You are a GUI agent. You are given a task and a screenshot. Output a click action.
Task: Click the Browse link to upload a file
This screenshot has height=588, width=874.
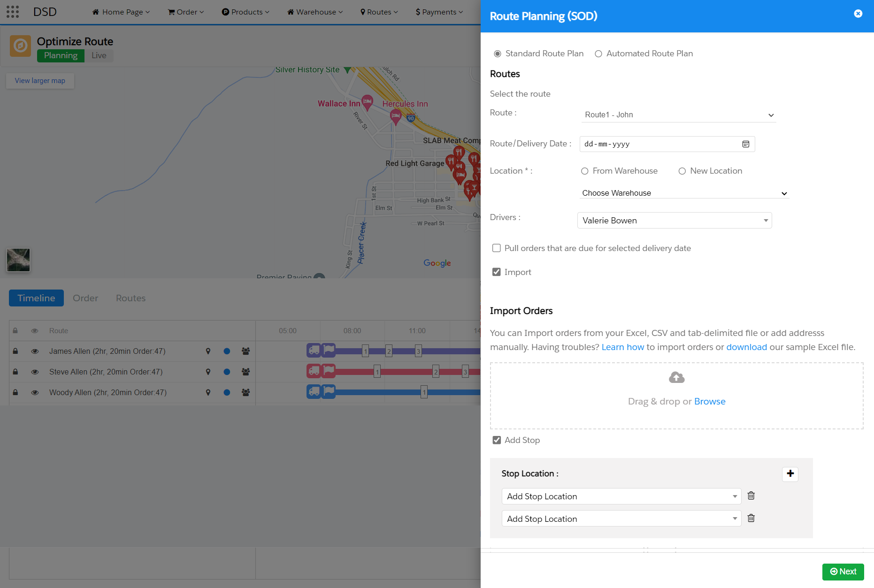[709, 401]
